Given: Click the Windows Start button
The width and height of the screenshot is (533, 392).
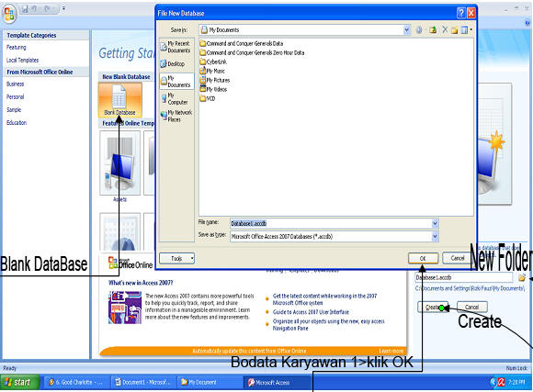Looking at the screenshot, I should tap(19, 383).
